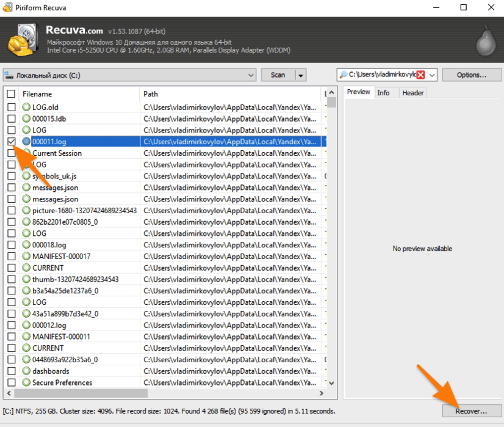Screen dimensions: 504x427
Task: Click the status icon for Secure Preferences
Action: click(x=26, y=382)
